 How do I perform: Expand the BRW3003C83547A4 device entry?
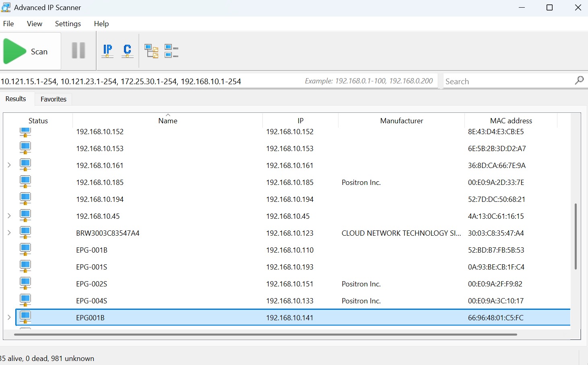click(9, 233)
